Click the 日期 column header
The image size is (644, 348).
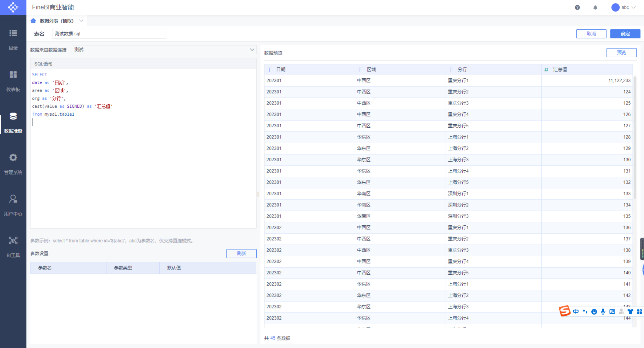(x=281, y=70)
